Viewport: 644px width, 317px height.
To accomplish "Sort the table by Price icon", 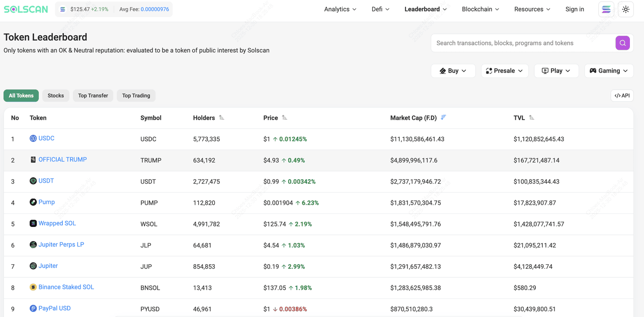I will (x=285, y=118).
